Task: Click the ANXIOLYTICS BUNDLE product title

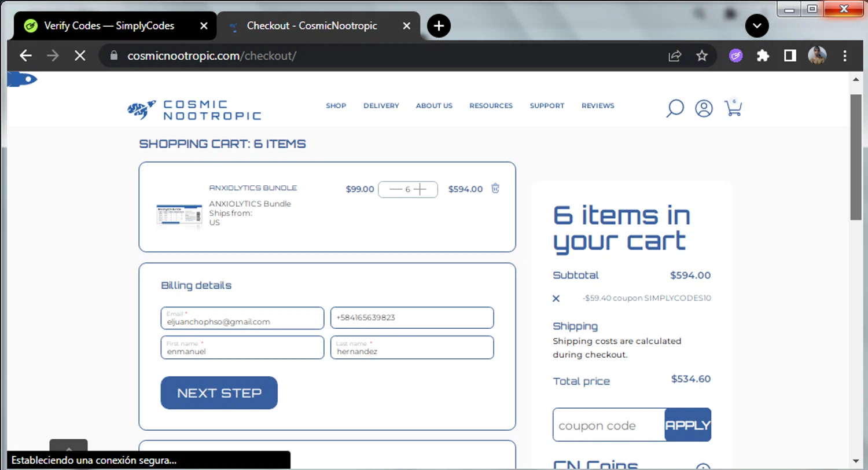Action: pos(253,188)
